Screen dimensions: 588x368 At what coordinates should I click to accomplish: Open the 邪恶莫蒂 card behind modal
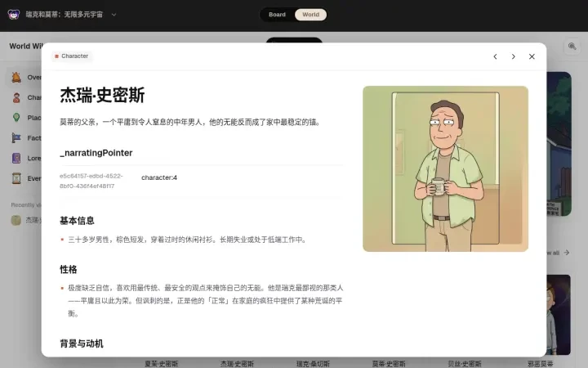tap(540, 363)
